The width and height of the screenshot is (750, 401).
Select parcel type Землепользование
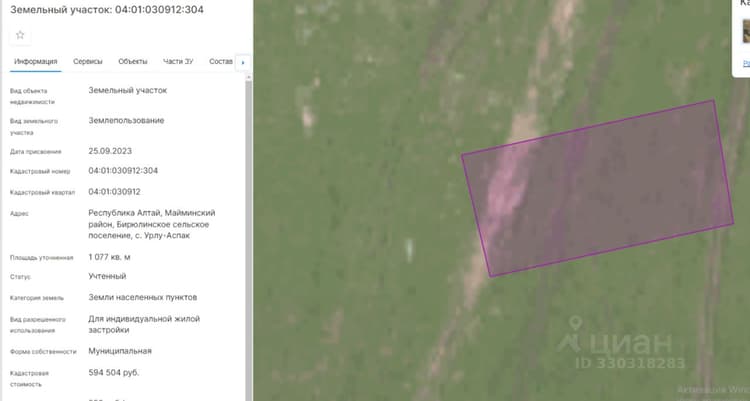pos(126,121)
